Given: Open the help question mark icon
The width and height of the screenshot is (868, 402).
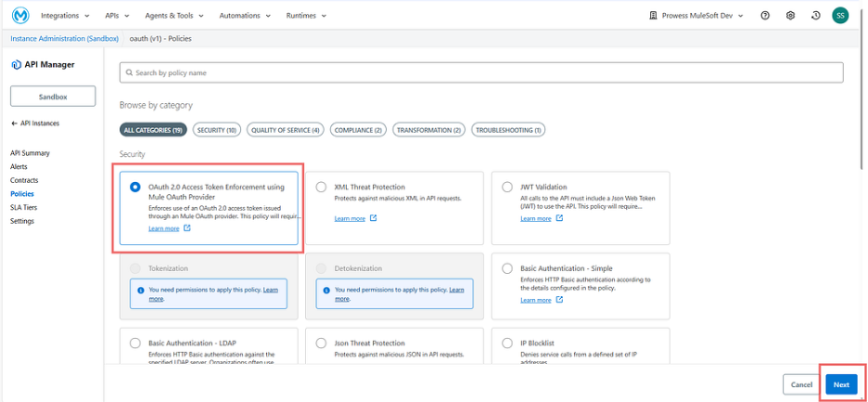Looking at the screenshot, I should 765,16.
